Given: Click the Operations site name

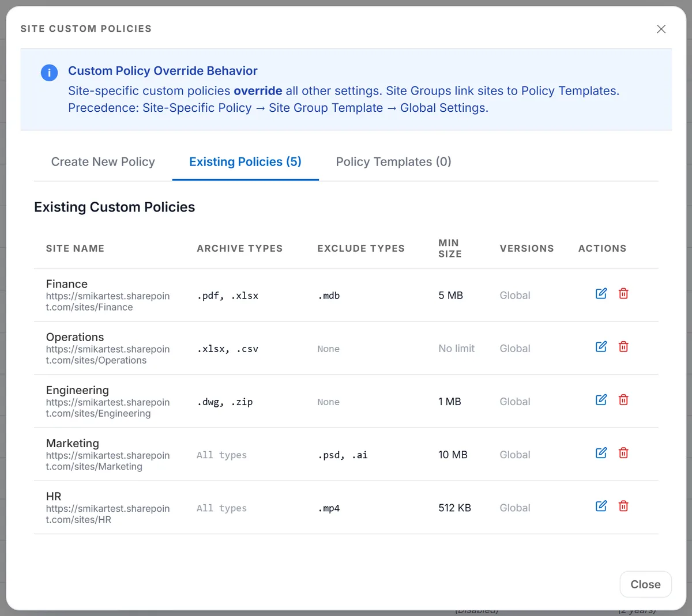Looking at the screenshot, I should 75,337.
